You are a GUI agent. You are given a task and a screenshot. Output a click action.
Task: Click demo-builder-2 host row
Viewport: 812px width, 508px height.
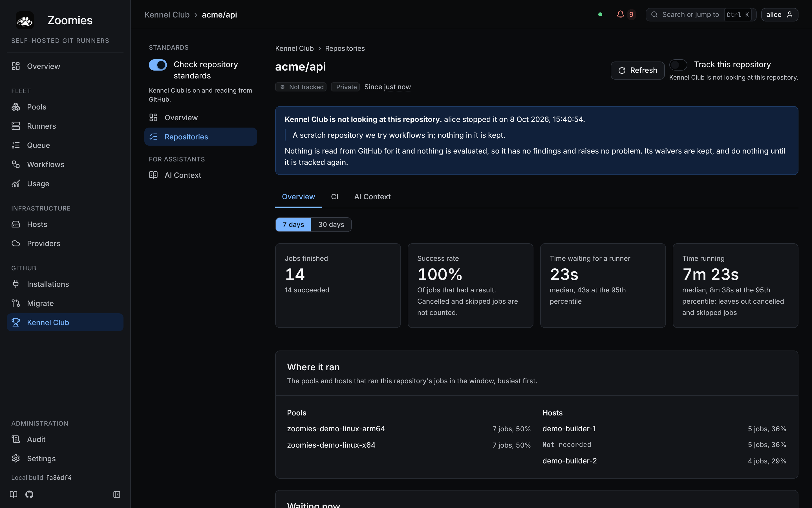coord(664,461)
